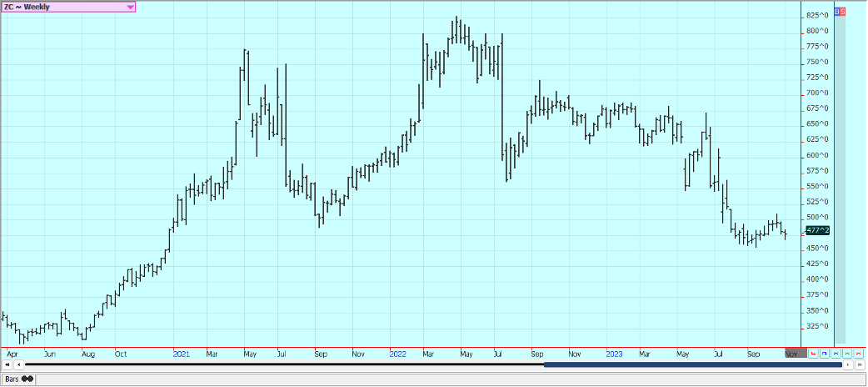The height and width of the screenshot is (387, 868).
Task: Click the Apr label at the time axis start
Action: click(x=12, y=353)
